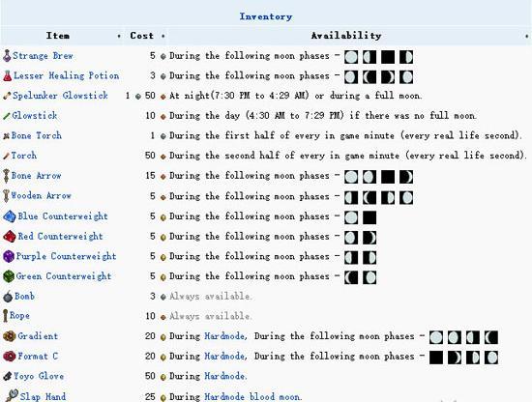Image resolution: width=532 pixels, height=402 pixels.
Task: Click the Red Counterweight item icon
Action: [10, 236]
